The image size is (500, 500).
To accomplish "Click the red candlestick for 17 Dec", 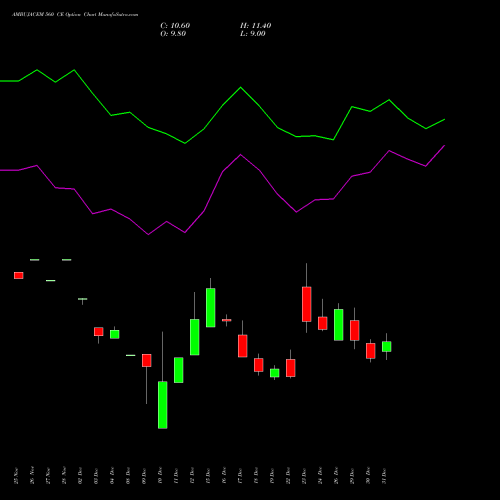I will point(243,346).
